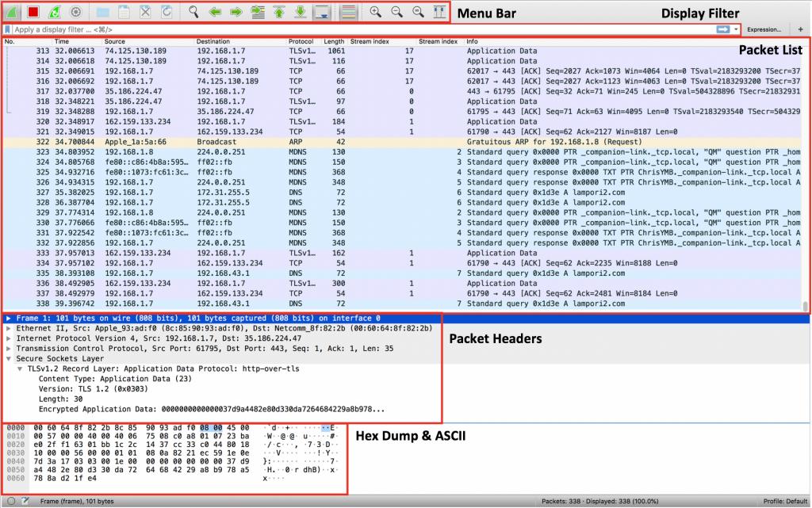The height and width of the screenshot is (508, 812).
Task: Expand Transmission Control Protocol header
Action: click(x=8, y=349)
